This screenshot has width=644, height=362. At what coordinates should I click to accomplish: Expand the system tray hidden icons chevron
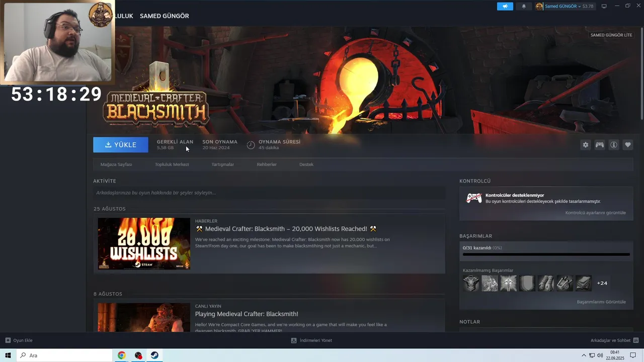point(584,355)
